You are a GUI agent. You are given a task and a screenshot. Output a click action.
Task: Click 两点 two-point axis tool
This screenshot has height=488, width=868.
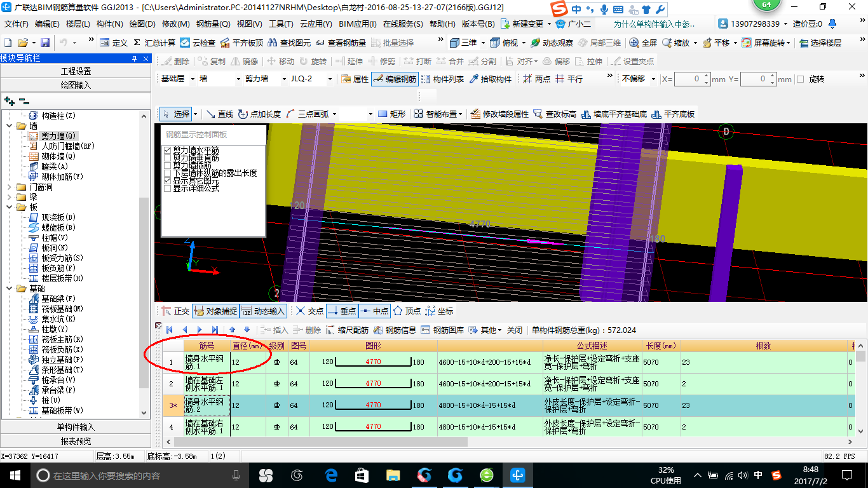pos(537,79)
